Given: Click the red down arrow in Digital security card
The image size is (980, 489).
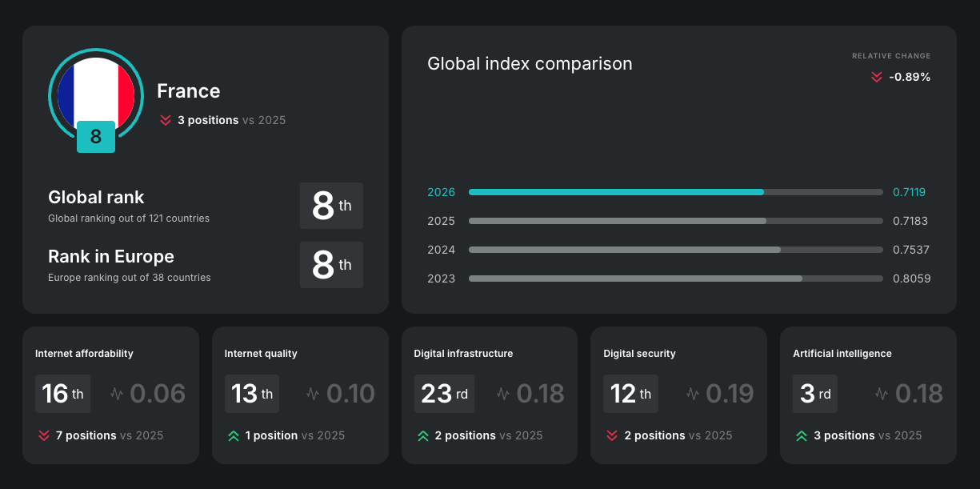Looking at the screenshot, I should point(612,435).
